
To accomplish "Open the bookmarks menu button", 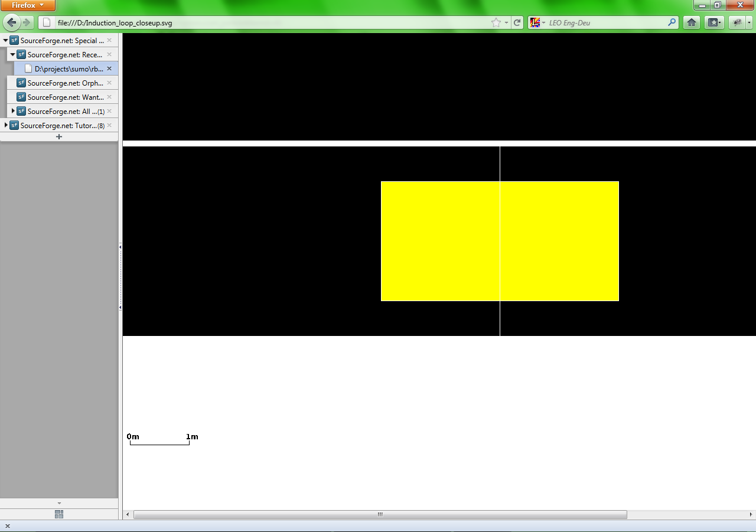I will (715, 22).
